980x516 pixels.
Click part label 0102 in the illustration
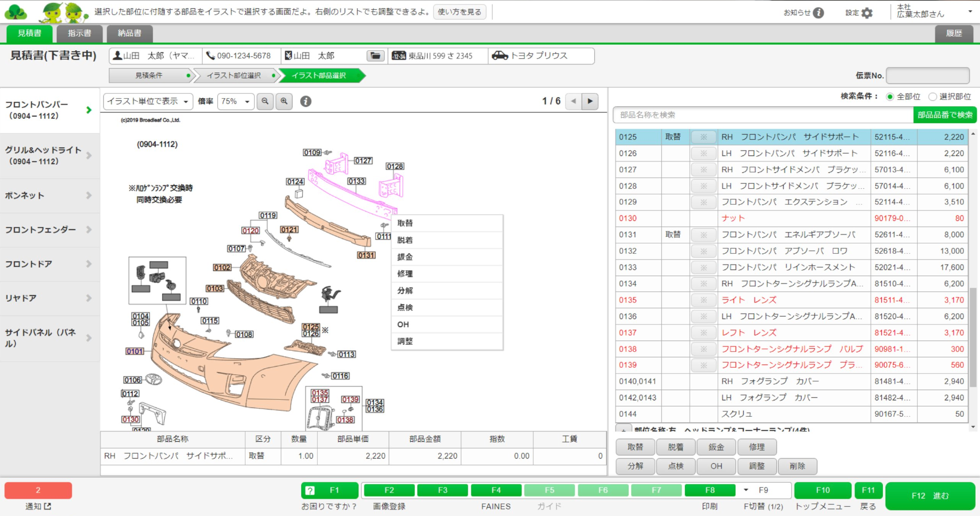point(222,267)
